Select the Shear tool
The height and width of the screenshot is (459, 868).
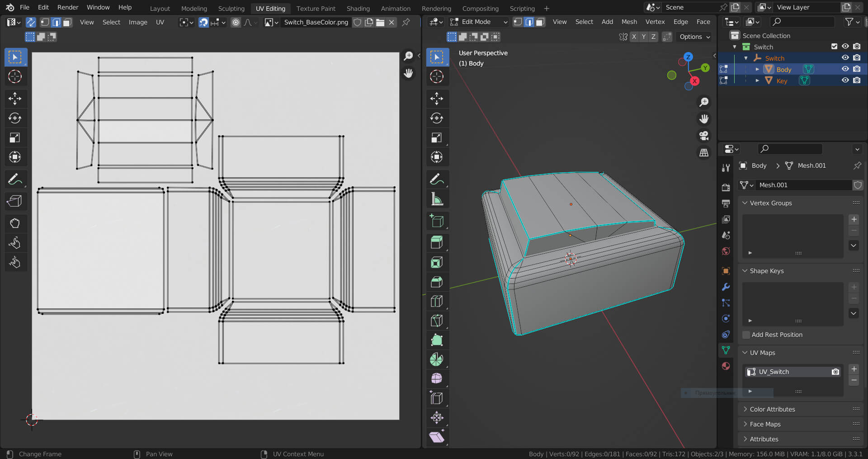pyautogui.click(x=437, y=437)
